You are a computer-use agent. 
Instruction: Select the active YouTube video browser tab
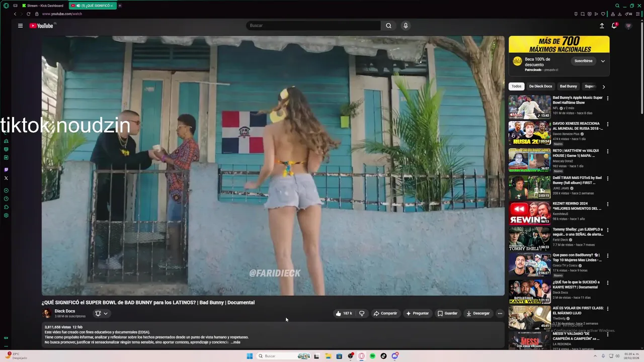pos(93,6)
